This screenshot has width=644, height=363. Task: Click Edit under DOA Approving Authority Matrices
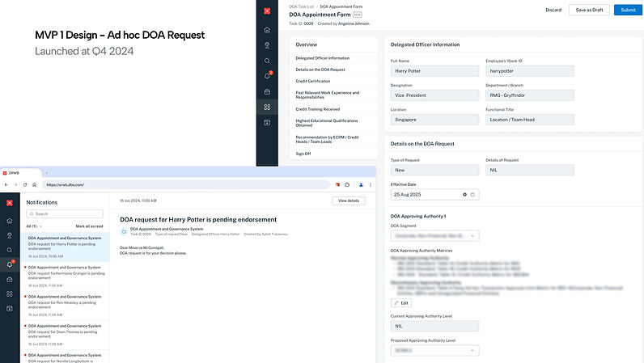click(x=400, y=303)
